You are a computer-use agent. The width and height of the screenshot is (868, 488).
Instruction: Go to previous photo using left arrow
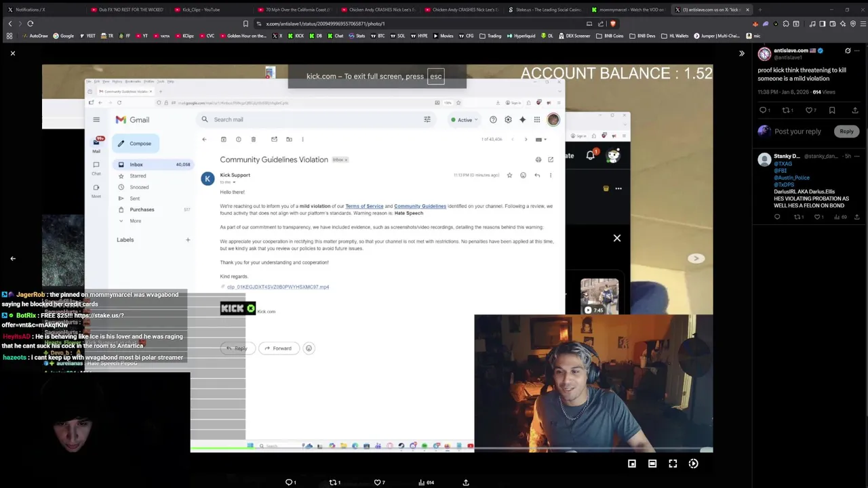(12, 258)
